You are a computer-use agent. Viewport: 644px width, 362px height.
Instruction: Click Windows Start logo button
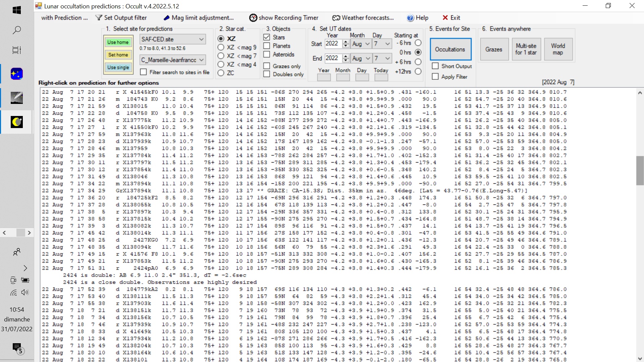[17, 10]
